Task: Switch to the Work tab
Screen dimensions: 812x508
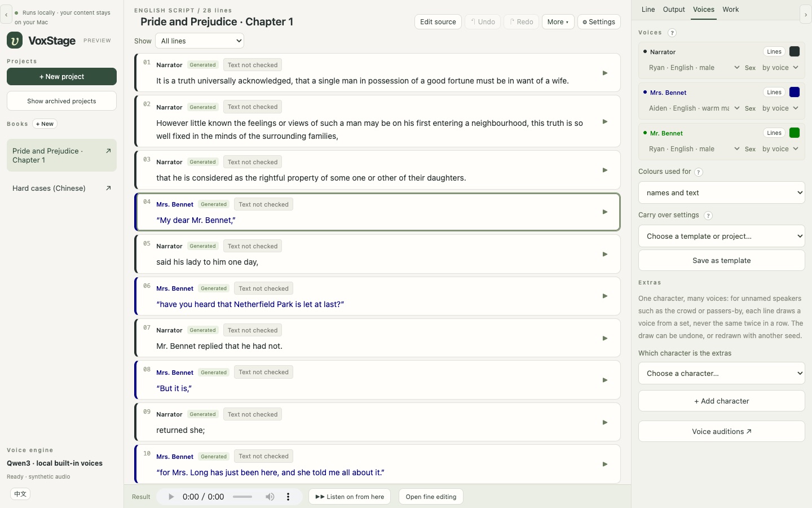Action: pyautogui.click(x=731, y=10)
